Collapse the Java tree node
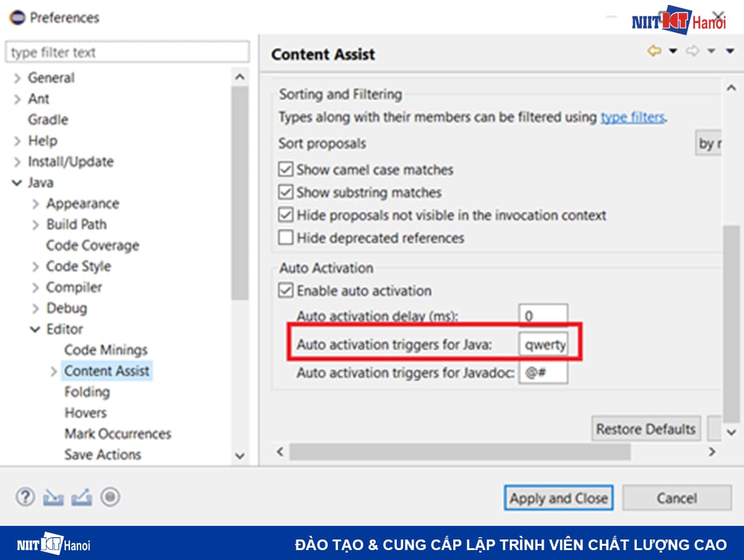The image size is (744, 560). pyautogui.click(x=17, y=183)
